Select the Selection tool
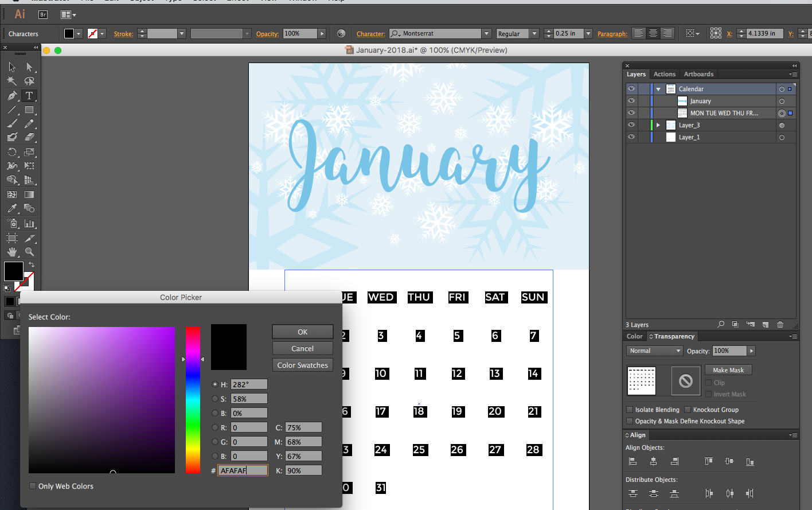This screenshot has height=510, width=812. click(11, 67)
